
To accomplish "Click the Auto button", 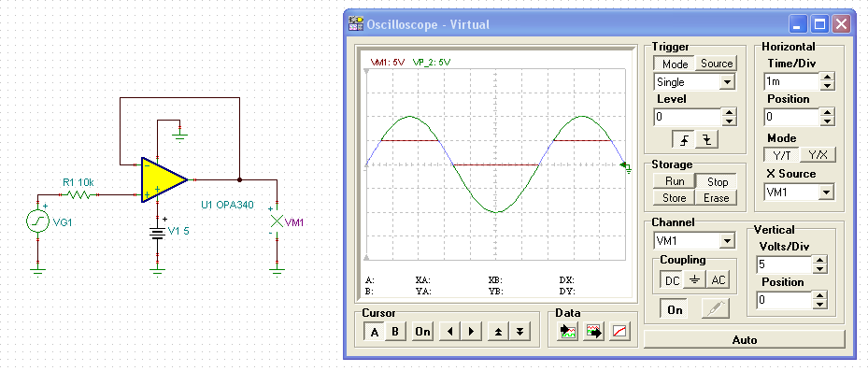I will [745, 340].
